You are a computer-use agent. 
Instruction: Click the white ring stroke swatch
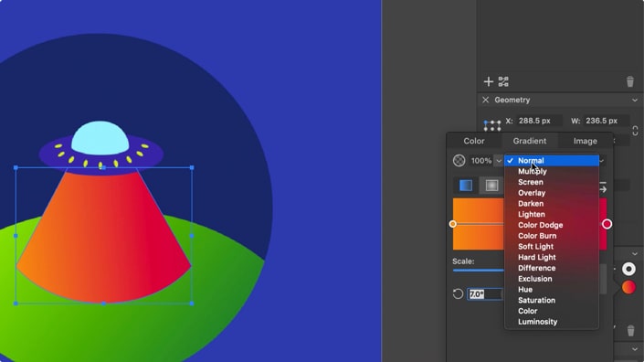coord(628,269)
